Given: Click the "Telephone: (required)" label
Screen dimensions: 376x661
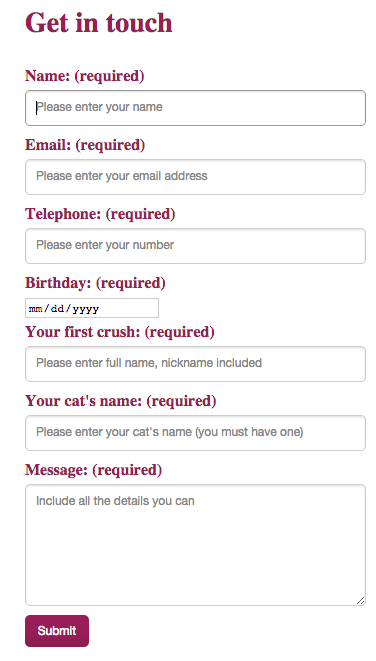Looking at the screenshot, I should pyautogui.click(x=100, y=214).
